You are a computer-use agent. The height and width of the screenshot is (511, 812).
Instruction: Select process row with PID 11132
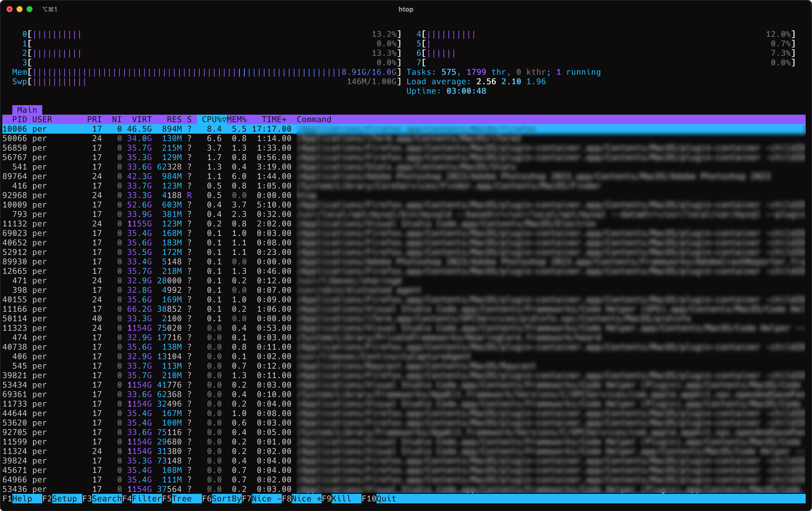pyautogui.click(x=404, y=224)
